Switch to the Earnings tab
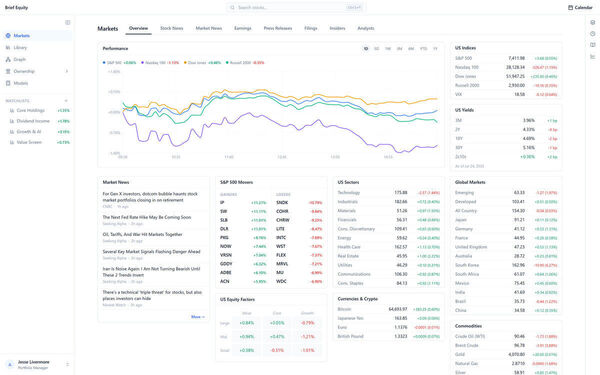Viewport: 600px width, 375px height. coord(243,28)
